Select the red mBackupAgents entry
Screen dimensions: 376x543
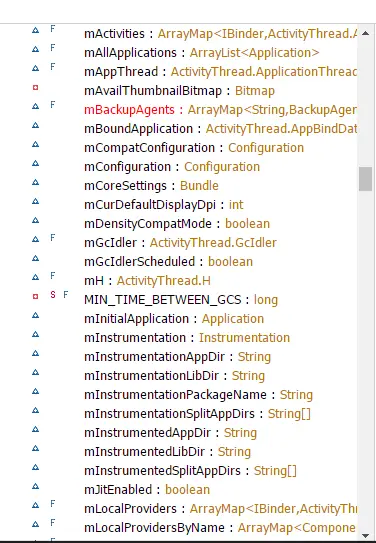(221, 110)
